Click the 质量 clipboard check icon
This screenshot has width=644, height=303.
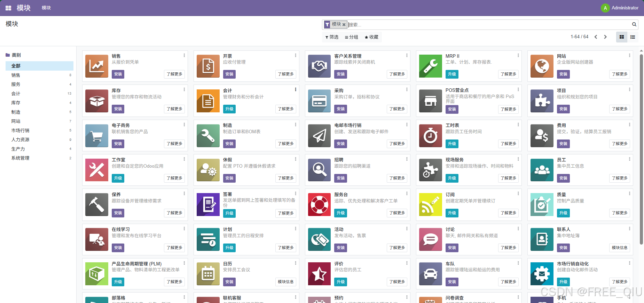click(542, 205)
